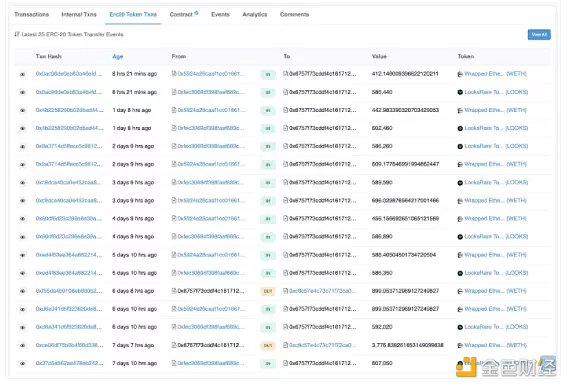Screen dimensions: 567x388
Task: Open the first row transaction hash link
Action: click(x=69, y=74)
